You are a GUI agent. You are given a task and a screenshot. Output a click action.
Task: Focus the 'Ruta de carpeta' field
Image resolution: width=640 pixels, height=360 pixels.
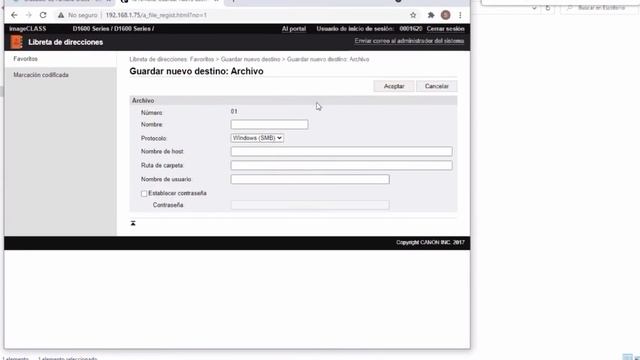tap(341, 165)
